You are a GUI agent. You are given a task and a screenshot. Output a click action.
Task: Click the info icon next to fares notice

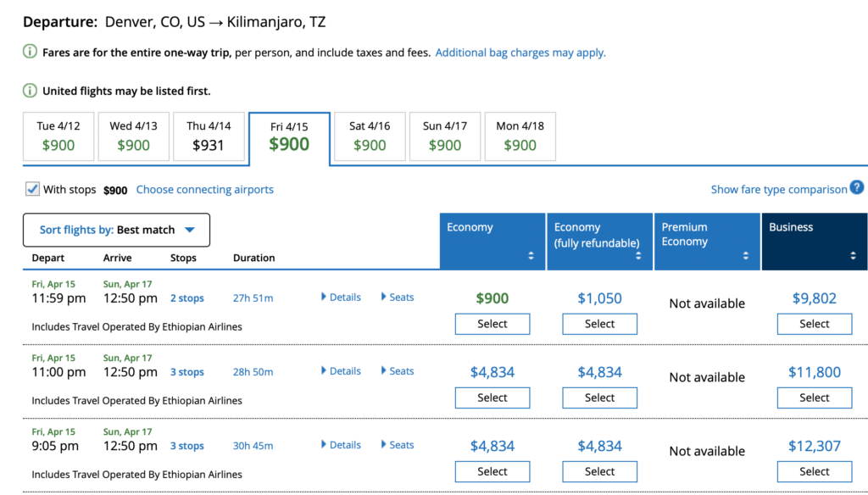coord(31,53)
